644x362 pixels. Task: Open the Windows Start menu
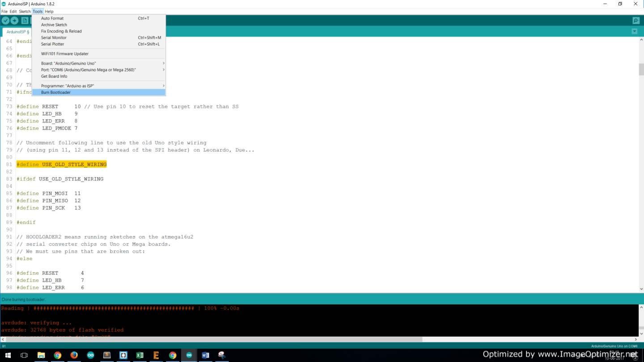coord(8,355)
